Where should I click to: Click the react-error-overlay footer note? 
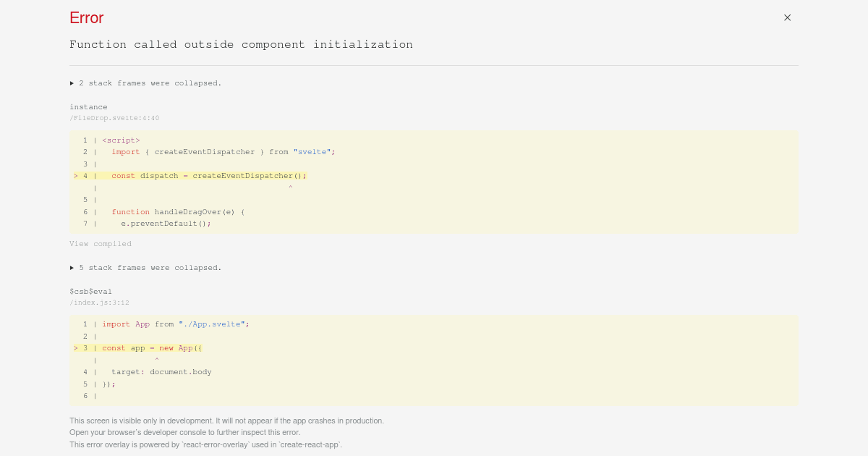click(206, 444)
